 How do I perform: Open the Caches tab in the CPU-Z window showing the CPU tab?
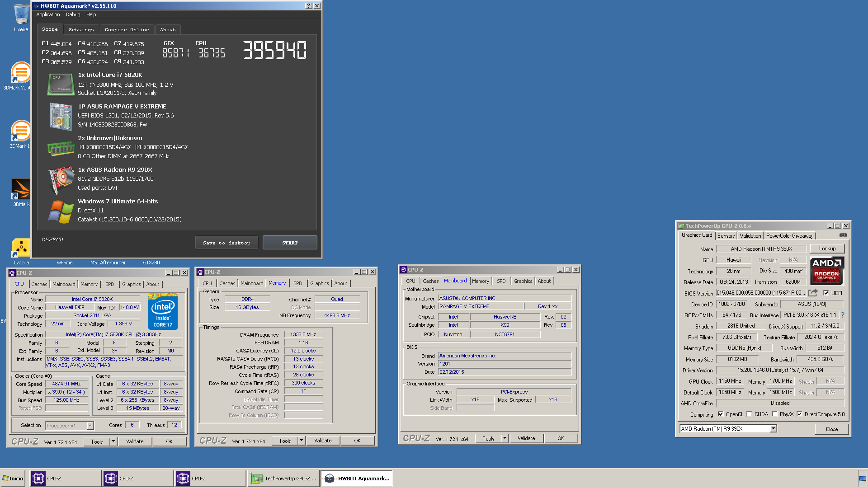click(39, 284)
